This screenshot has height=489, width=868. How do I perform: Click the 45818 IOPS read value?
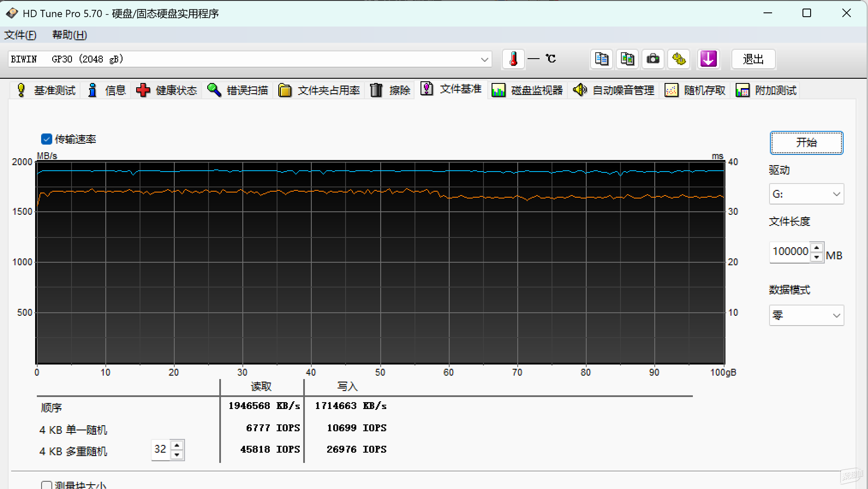pos(270,449)
